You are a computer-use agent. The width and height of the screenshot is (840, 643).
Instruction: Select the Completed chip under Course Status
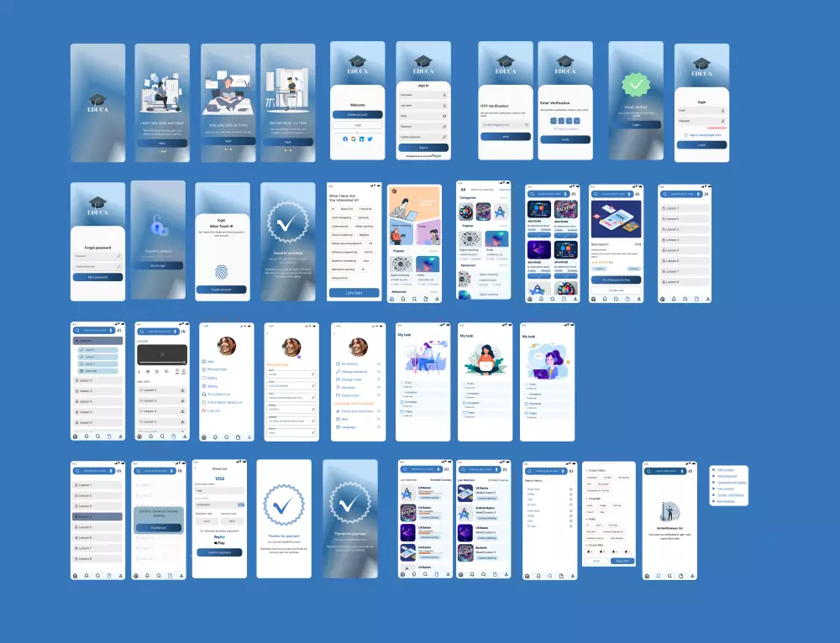[x=591, y=478]
